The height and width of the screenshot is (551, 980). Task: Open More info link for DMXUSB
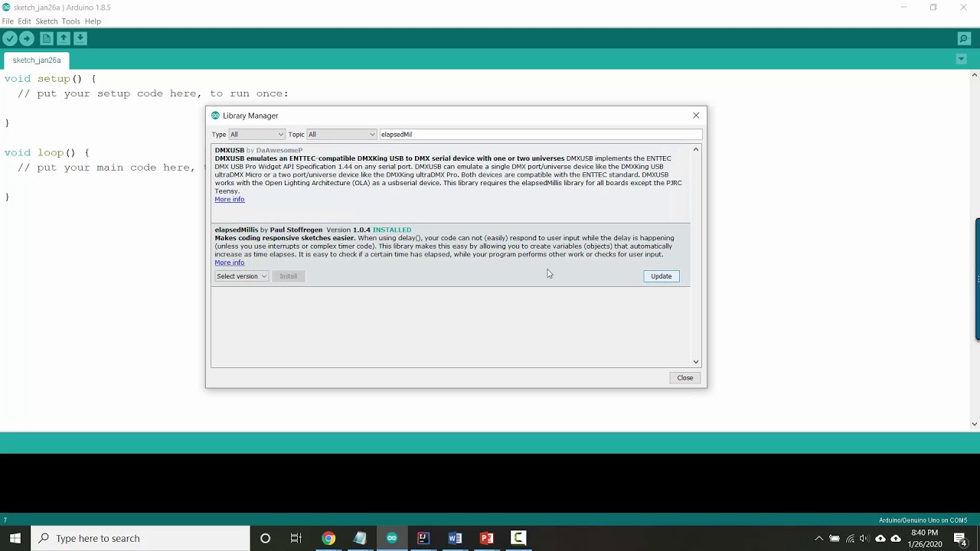[230, 200]
